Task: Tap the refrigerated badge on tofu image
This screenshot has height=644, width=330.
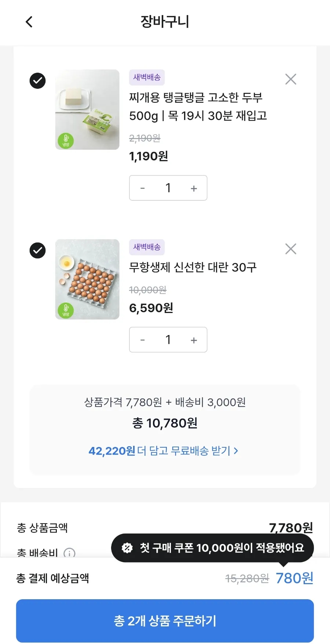Action: (66, 141)
